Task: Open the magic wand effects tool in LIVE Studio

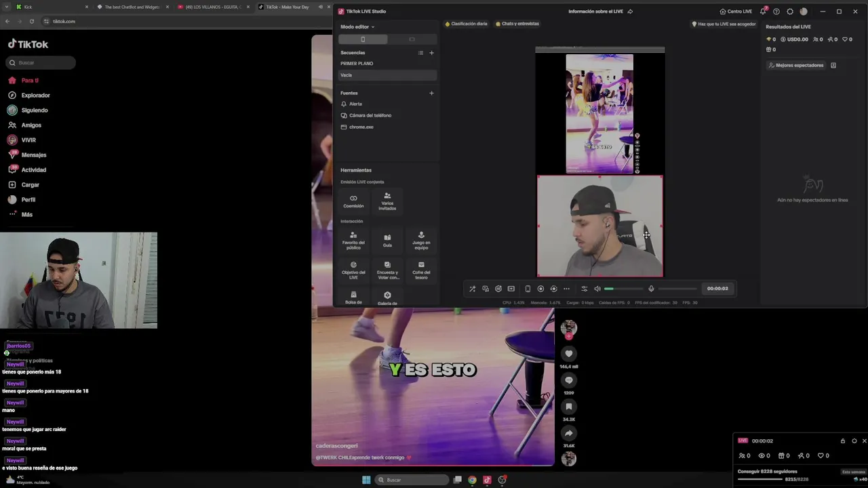Action: (473, 289)
